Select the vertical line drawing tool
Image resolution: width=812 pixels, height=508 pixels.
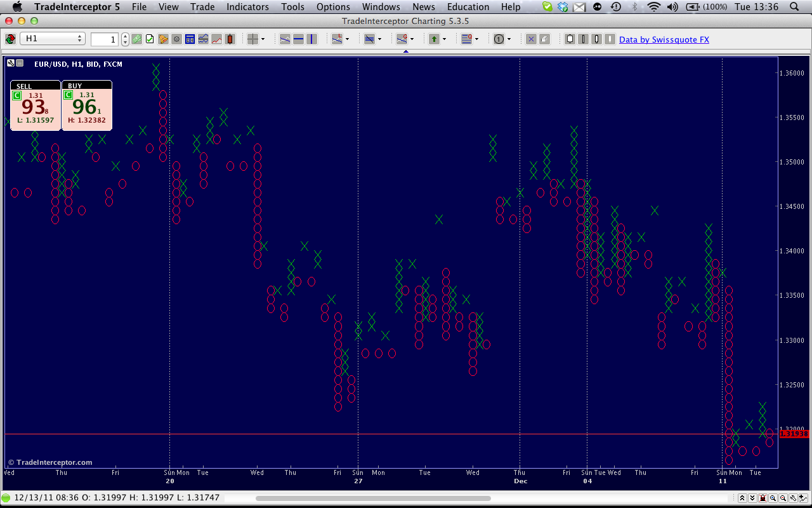[311, 39]
